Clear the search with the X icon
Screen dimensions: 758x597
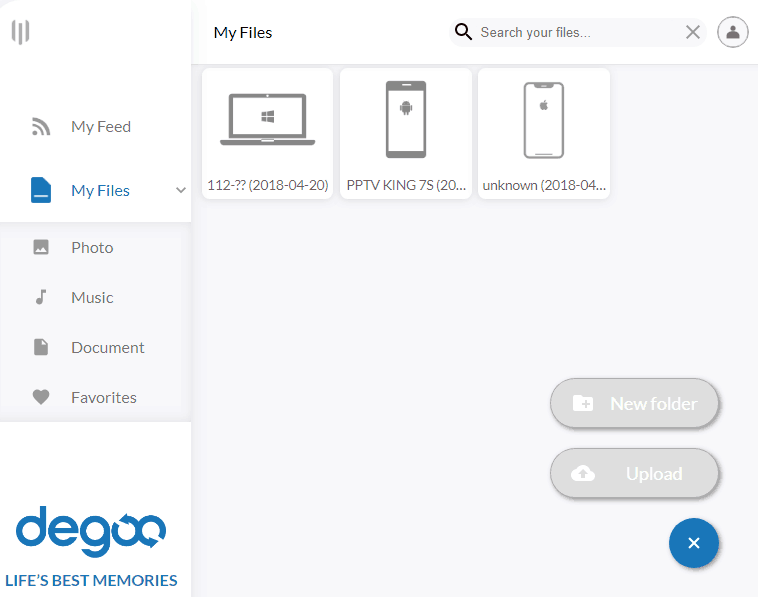(693, 32)
